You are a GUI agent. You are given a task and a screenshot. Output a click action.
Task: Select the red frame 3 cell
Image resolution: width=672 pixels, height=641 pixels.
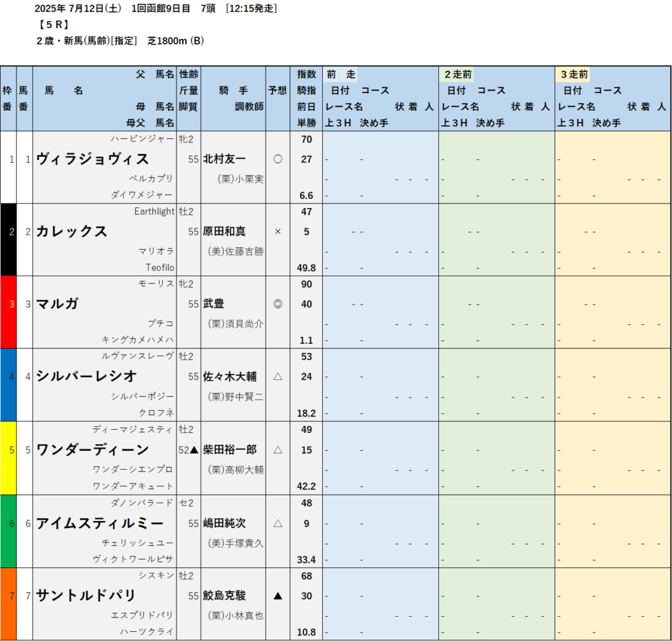click(x=9, y=312)
